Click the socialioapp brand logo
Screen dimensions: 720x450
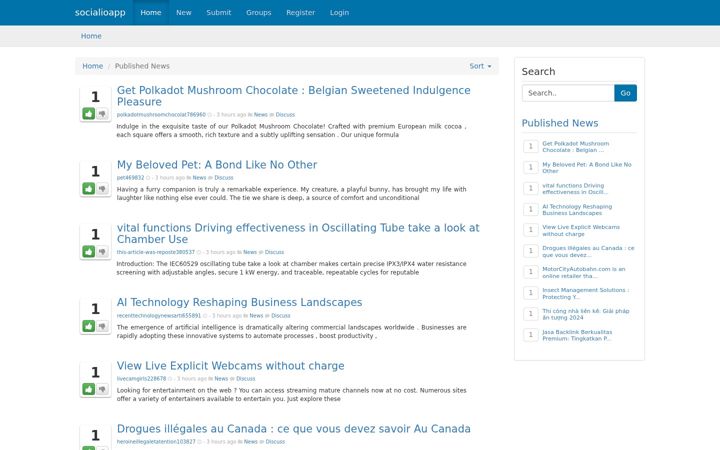pyautogui.click(x=100, y=12)
